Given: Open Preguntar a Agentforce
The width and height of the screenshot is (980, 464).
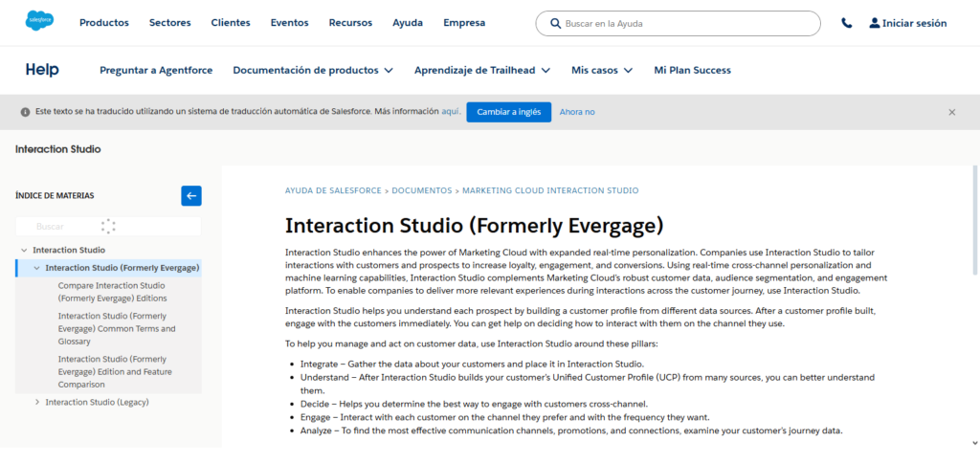Looking at the screenshot, I should (156, 71).
